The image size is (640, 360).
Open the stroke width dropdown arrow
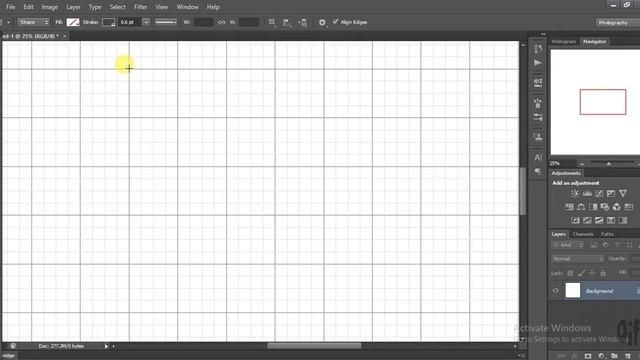(x=146, y=22)
